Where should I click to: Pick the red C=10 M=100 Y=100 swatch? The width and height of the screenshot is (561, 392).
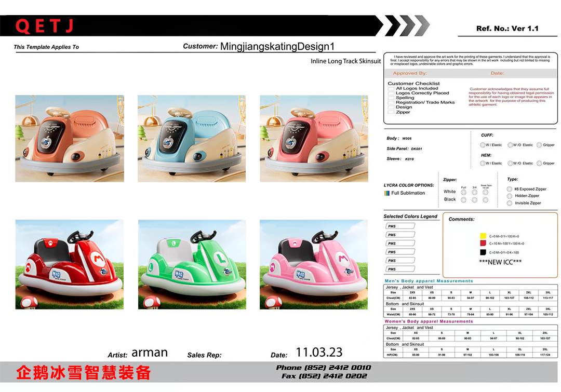tap(483, 243)
